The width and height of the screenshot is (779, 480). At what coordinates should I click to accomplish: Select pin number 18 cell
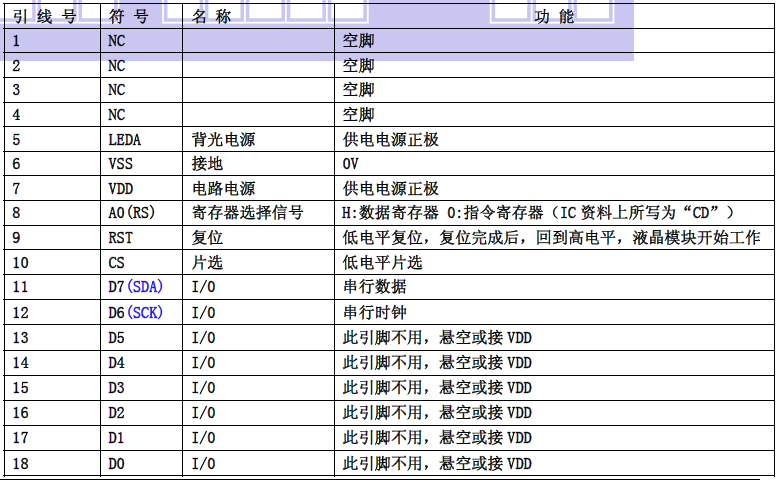tap(21, 463)
